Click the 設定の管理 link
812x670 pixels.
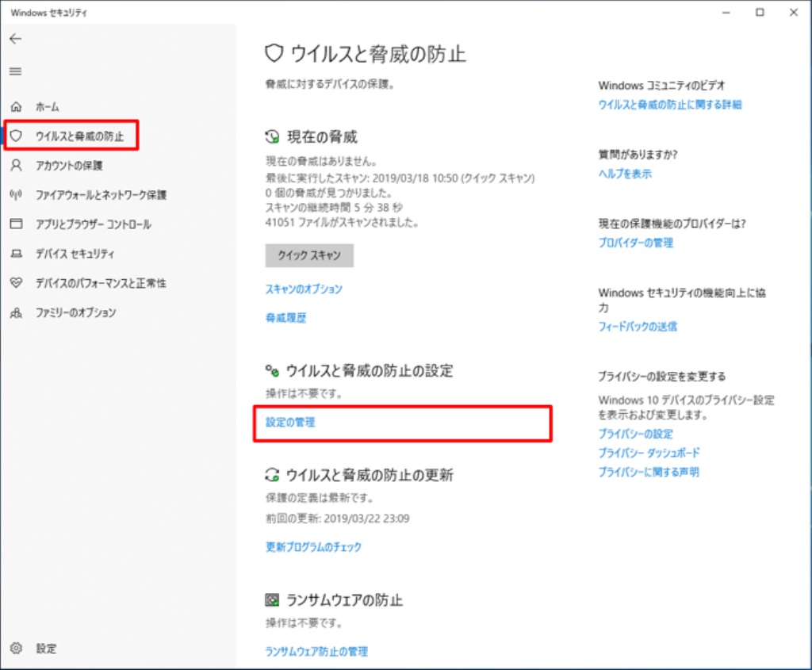pyautogui.click(x=290, y=423)
